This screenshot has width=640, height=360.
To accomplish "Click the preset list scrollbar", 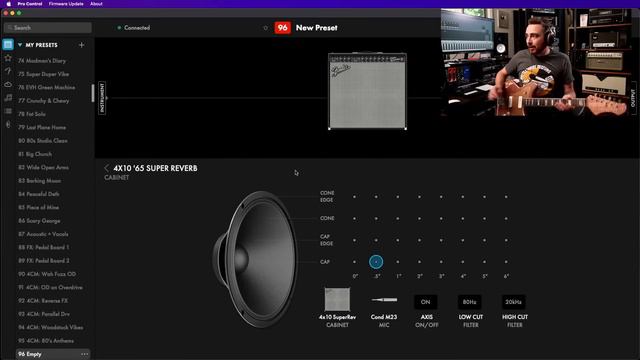I will (93, 93).
